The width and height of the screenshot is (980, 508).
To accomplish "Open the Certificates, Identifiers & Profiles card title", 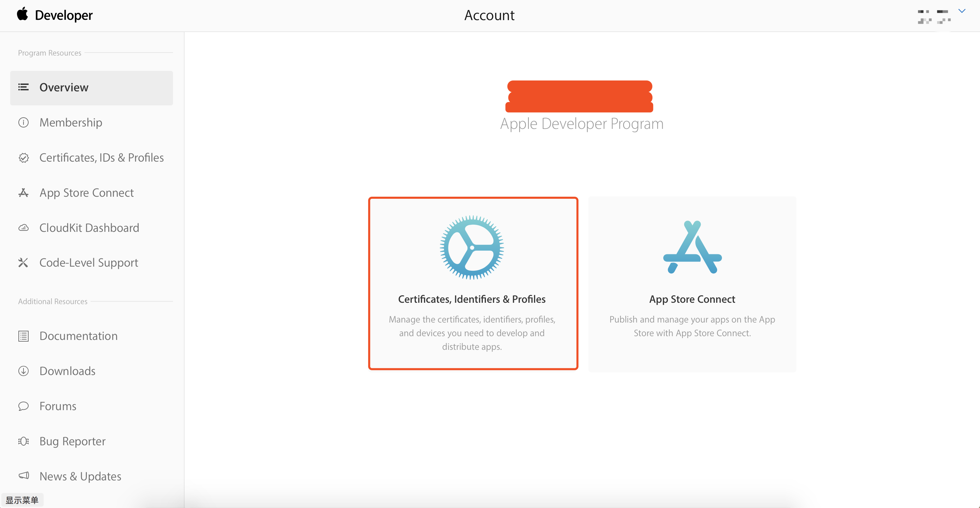I will click(x=472, y=299).
